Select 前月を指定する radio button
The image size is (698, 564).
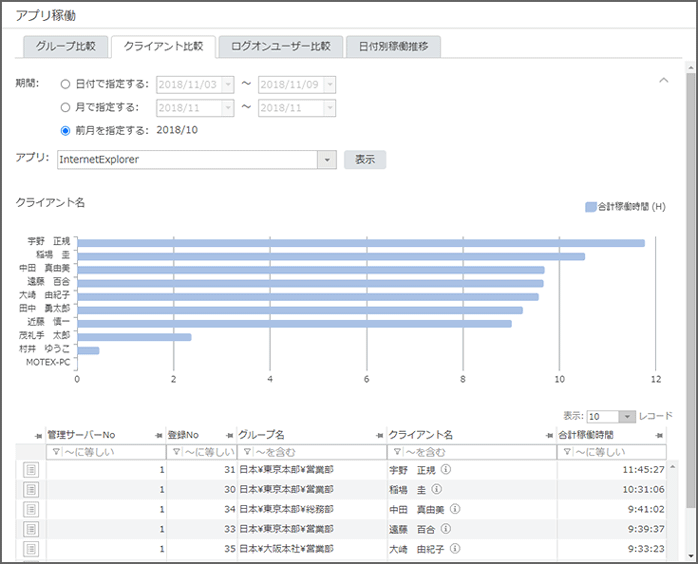[65, 130]
